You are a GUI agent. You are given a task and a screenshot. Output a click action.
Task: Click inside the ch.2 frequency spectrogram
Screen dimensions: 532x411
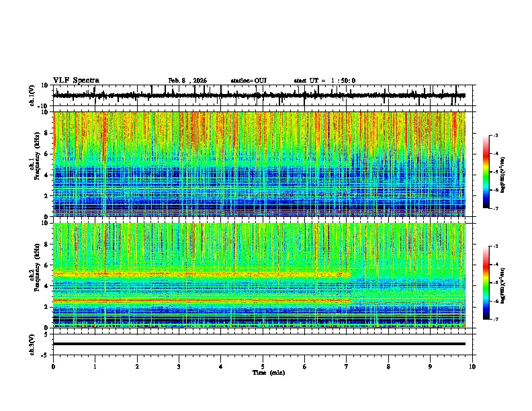click(259, 275)
